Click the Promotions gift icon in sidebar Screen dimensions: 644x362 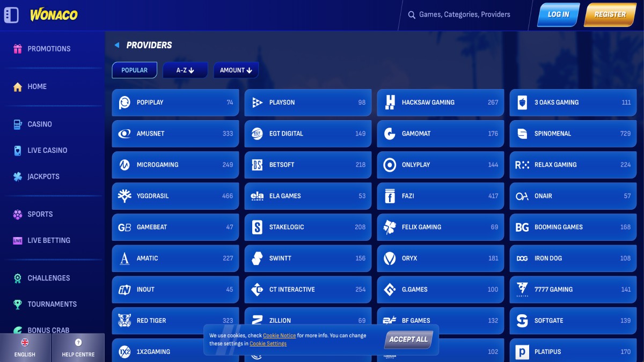tap(18, 49)
